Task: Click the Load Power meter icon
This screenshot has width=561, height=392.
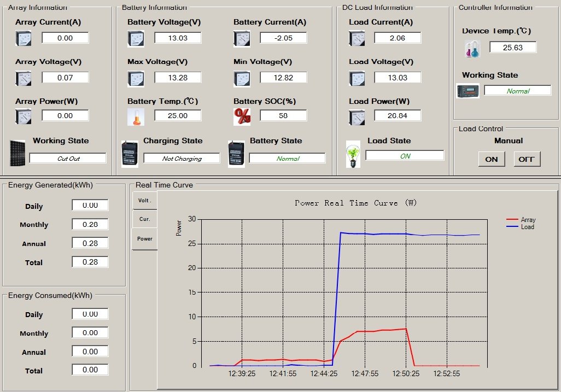Action: [x=357, y=116]
